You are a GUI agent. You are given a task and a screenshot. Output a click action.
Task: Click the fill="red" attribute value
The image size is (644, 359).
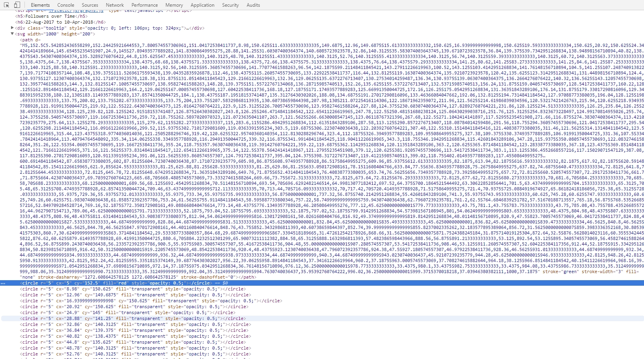(123, 283)
